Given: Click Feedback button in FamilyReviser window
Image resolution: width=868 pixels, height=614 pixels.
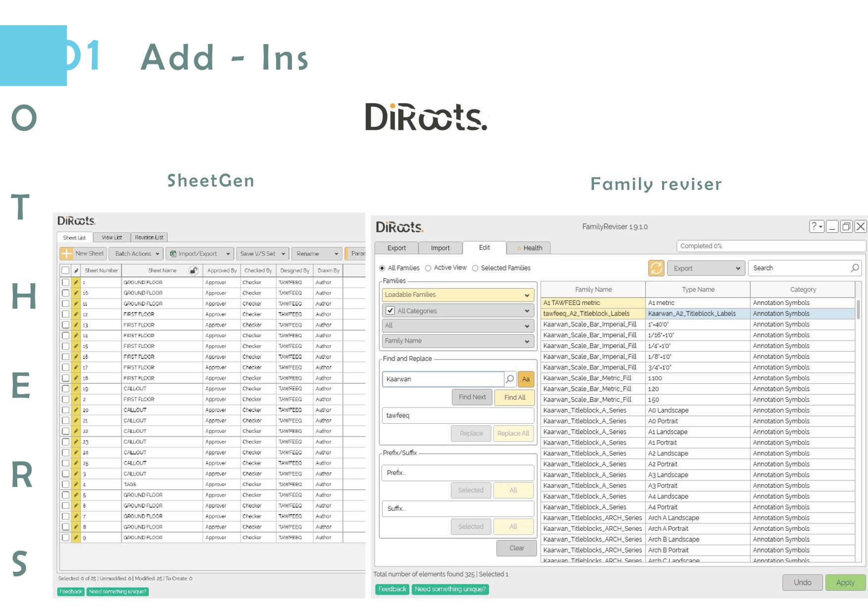Looking at the screenshot, I should (x=392, y=589).
